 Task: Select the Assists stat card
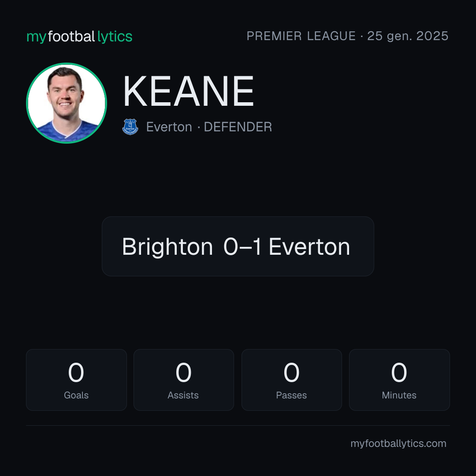184,380
